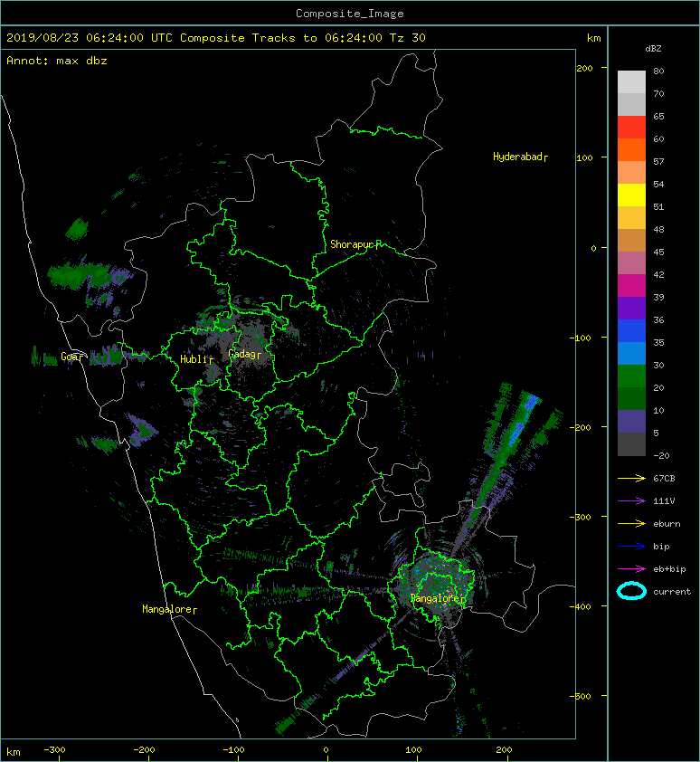Click the 2019/08/23 06:24:00 UTC timestamp
Image resolution: width=700 pixels, height=762 pixels.
click(90, 38)
